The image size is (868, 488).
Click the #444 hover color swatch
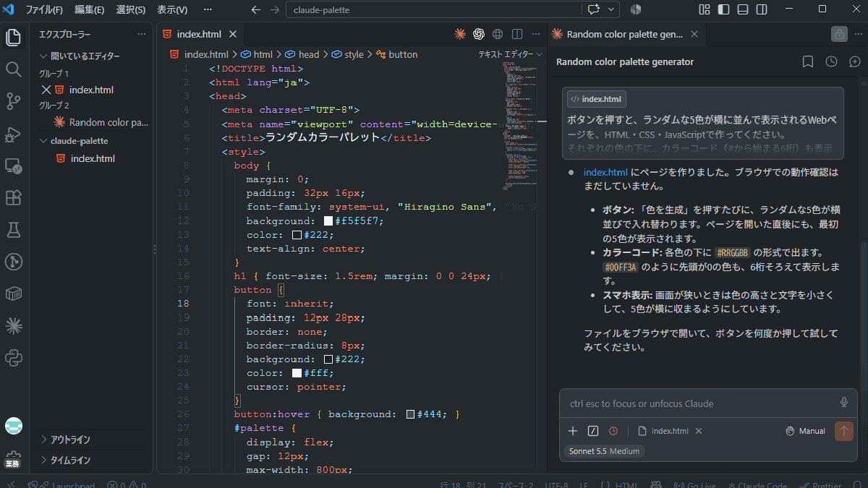tap(411, 414)
